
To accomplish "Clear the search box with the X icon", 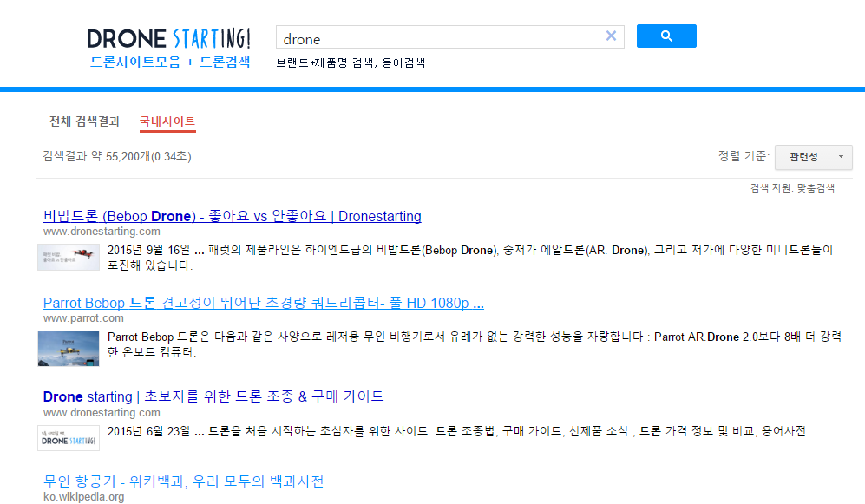I will pos(612,36).
